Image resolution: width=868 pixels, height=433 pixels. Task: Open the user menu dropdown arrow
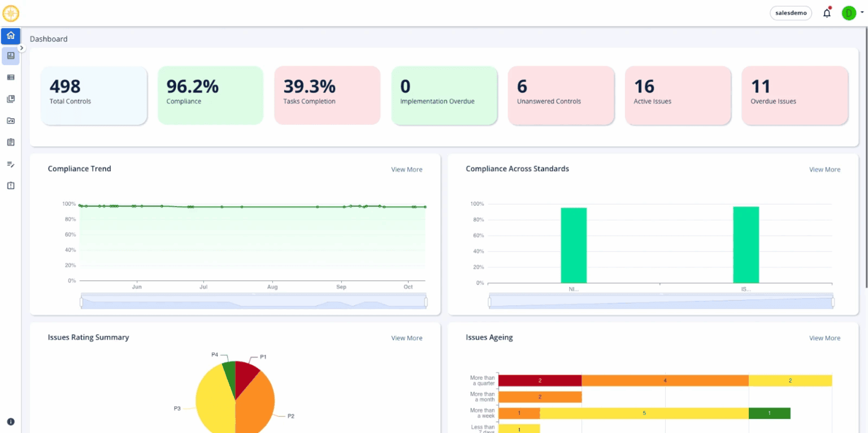862,12
